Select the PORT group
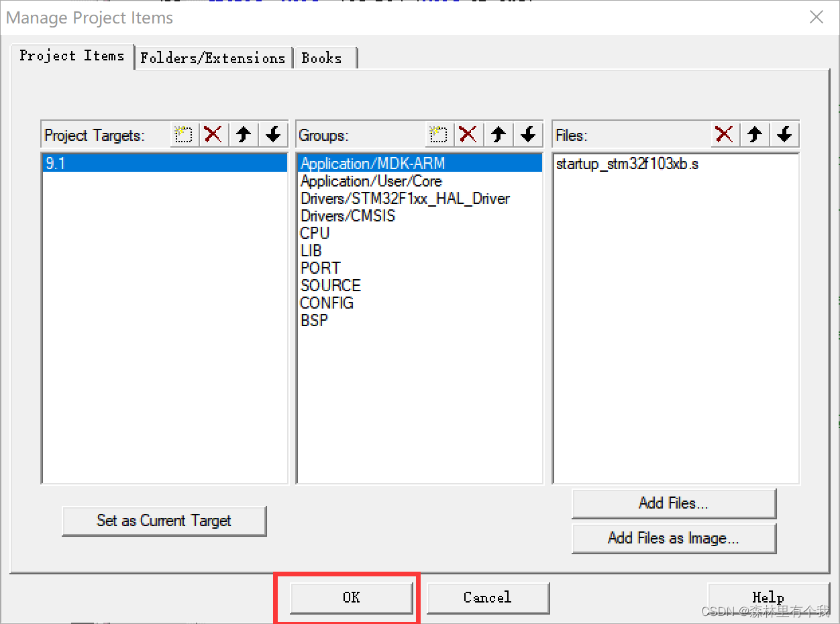Screen dimensions: 840x624 419,268
